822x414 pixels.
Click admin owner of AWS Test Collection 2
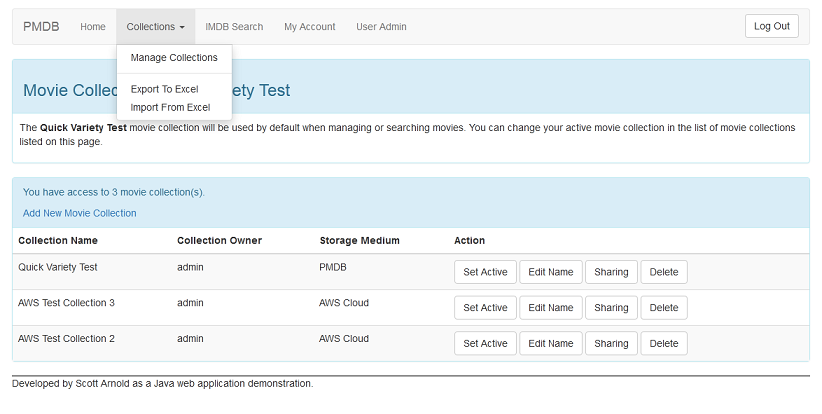point(190,339)
